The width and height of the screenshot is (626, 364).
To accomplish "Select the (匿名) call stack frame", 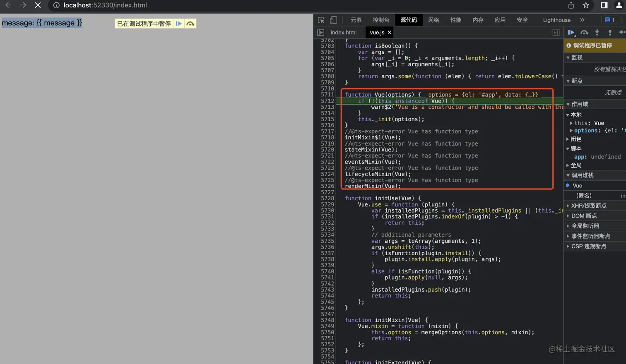I will click(595, 196).
